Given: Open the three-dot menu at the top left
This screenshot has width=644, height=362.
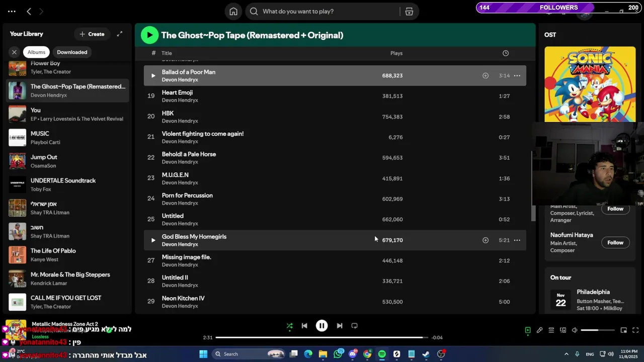Looking at the screenshot, I should [x=12, y=11].
